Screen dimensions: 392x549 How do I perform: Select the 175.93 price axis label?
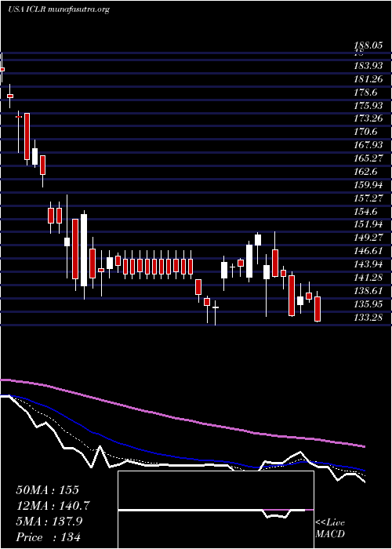tap(369, 105)
